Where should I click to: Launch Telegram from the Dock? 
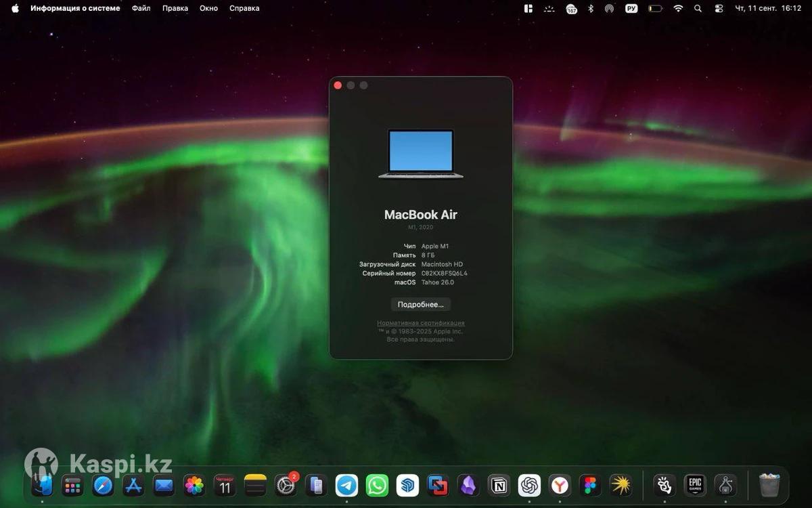click(346, 485)
